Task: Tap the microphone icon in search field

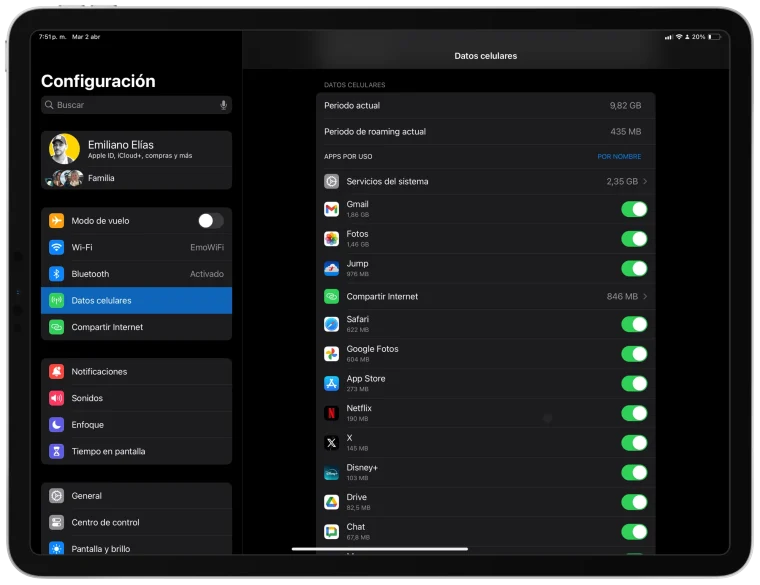Action: point(223,105)
